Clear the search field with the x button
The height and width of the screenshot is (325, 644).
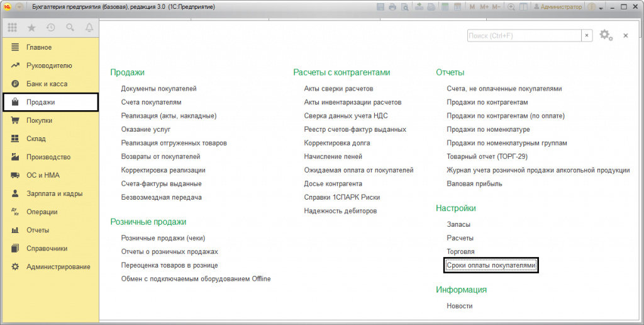tap(587, 36)
